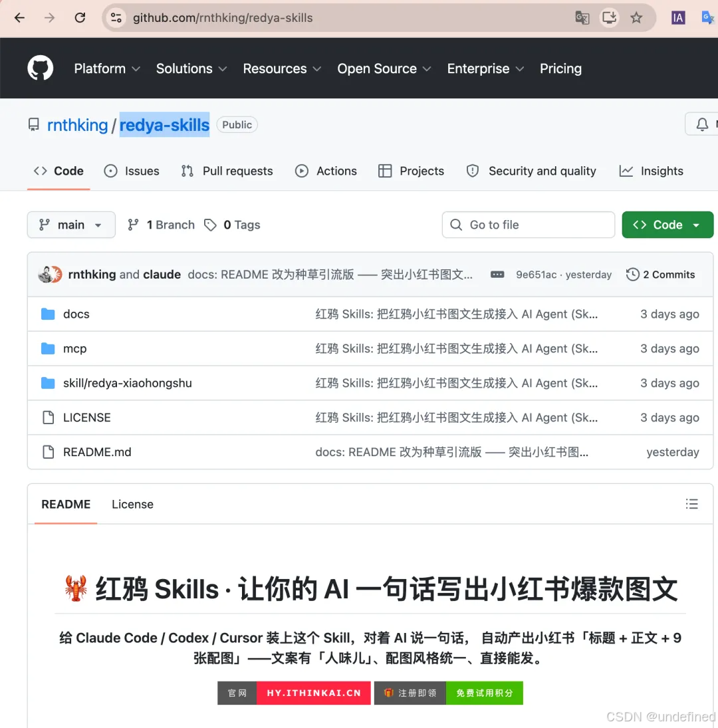Open the rnthking owner link
Image resolution: width=718 pixels, height=728 pixels.
pyautogui.click(x=78, y=125)
